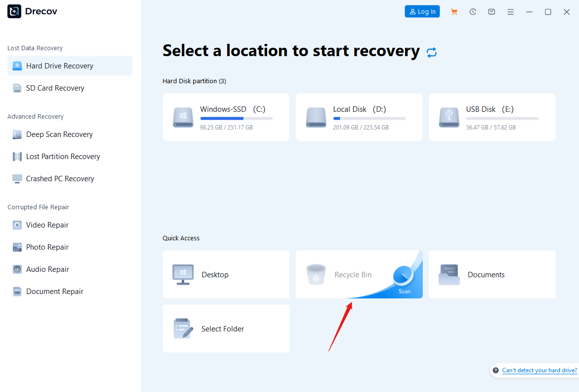Select the Desktop quick access tile
Viewport: 579px width, 392px height.
[226, 274]
